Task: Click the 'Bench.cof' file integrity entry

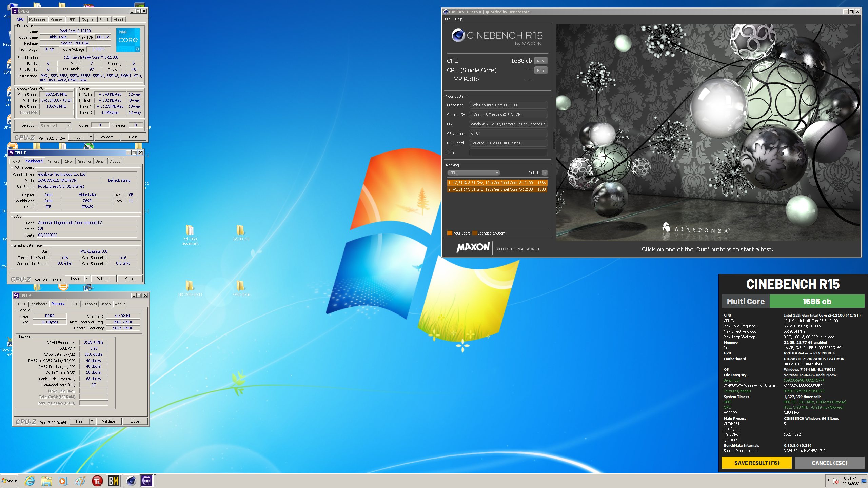Action: tap(732, 380)
